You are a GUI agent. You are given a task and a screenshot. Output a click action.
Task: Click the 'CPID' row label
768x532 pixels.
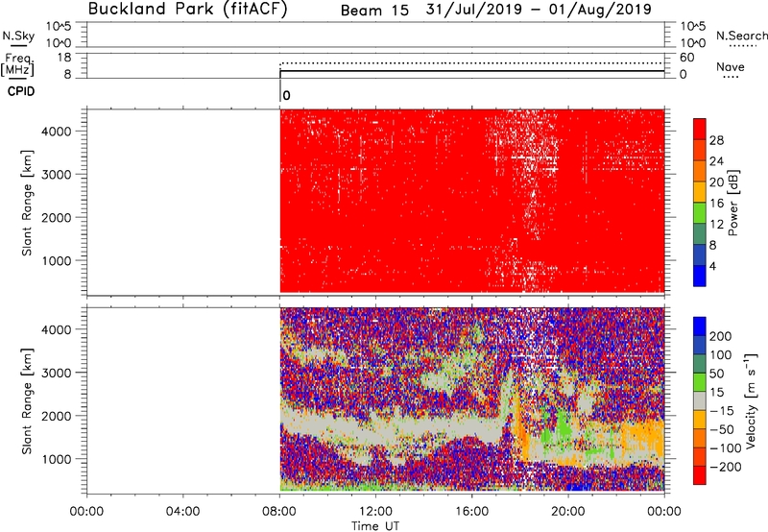(x=21, y=91)
